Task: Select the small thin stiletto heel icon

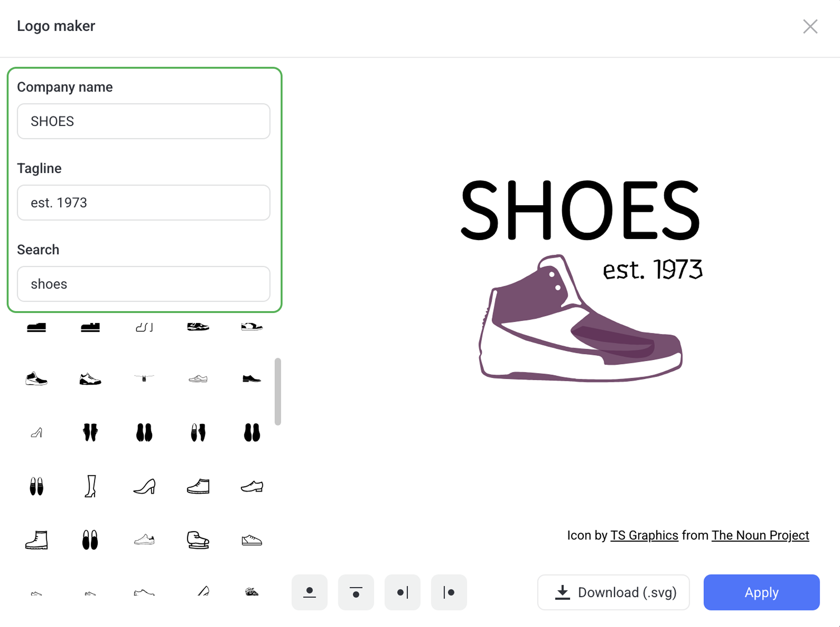Action: 37,433
